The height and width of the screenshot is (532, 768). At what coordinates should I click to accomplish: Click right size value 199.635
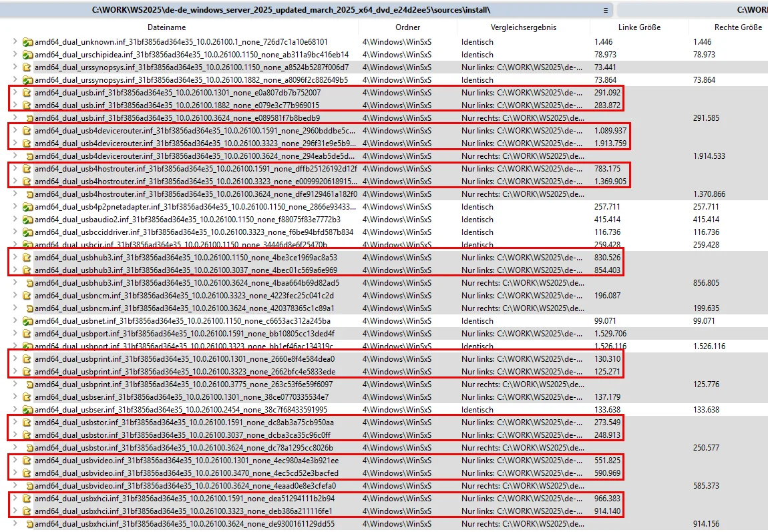click(707, 308)
